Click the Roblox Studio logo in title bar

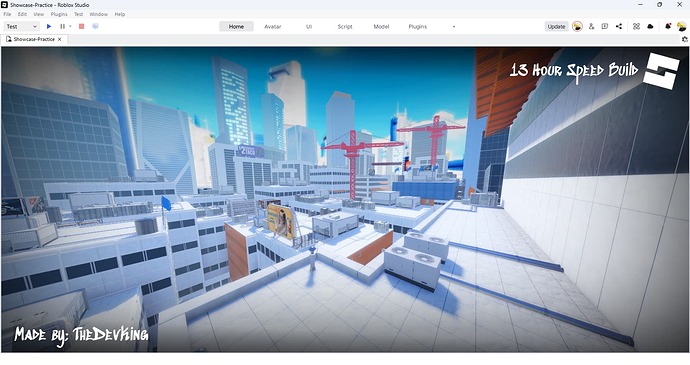[x=4, y=5]
